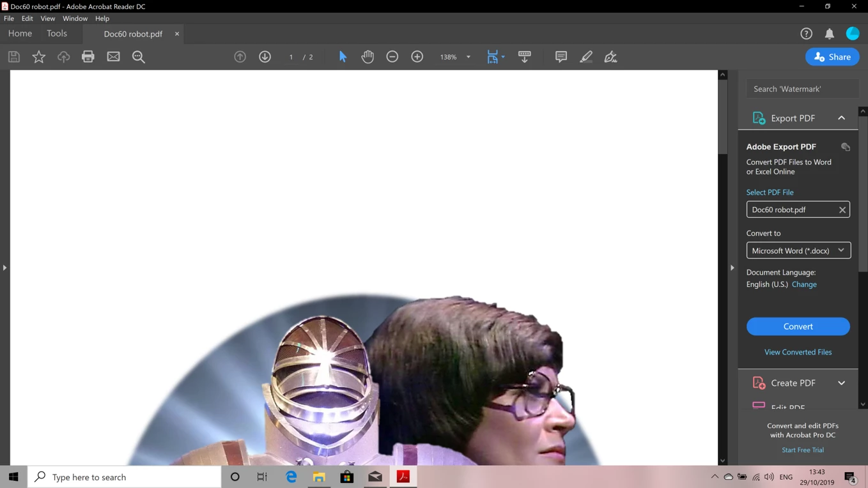Open File Explorer from taskbar
This screenshot has height=488, width=868.
click(319, 477)
